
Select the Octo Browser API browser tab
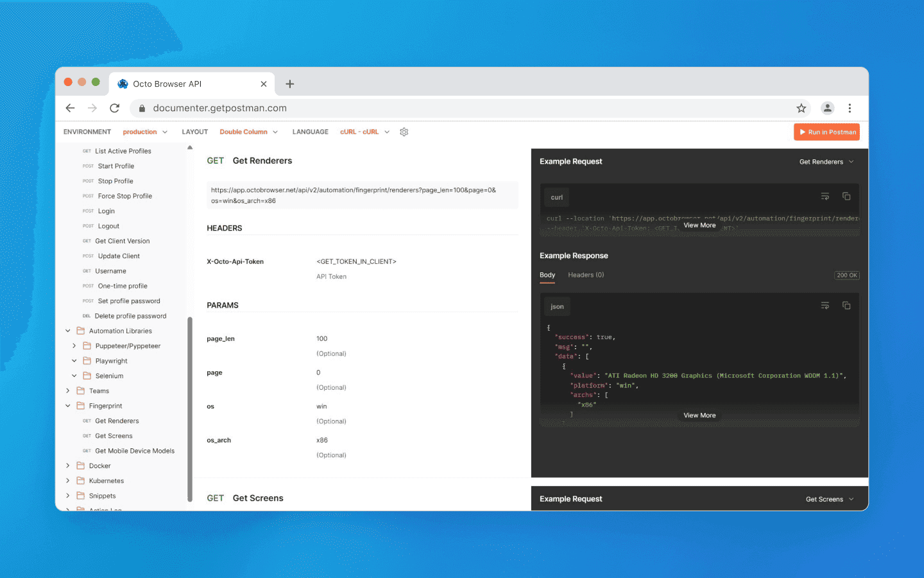[193, 84]
